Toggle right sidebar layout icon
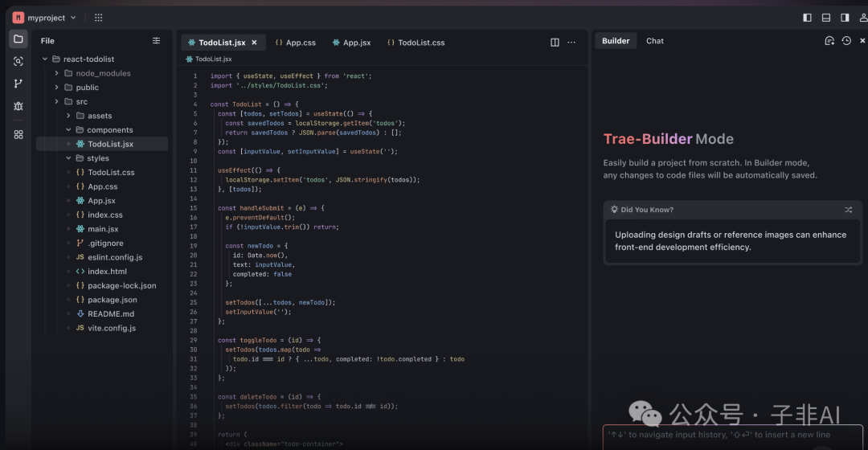868x450 pixels. (x=845, y=18)
